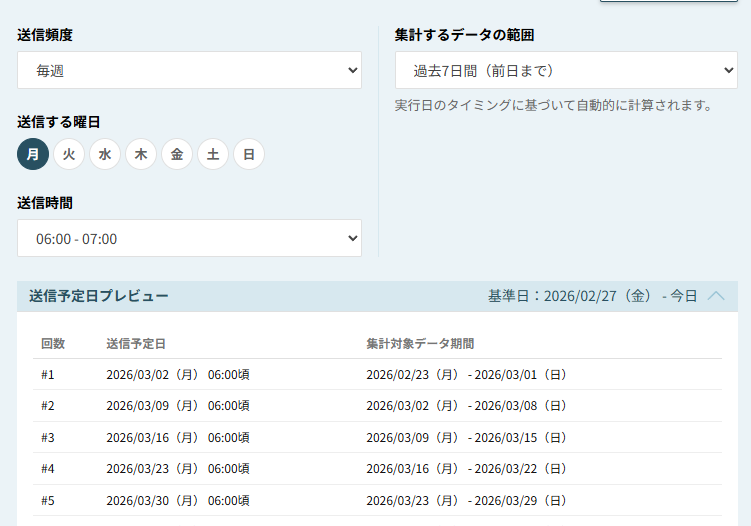
Task: Toggle the 金 (Friday) day button
Action: pos(177,154)
